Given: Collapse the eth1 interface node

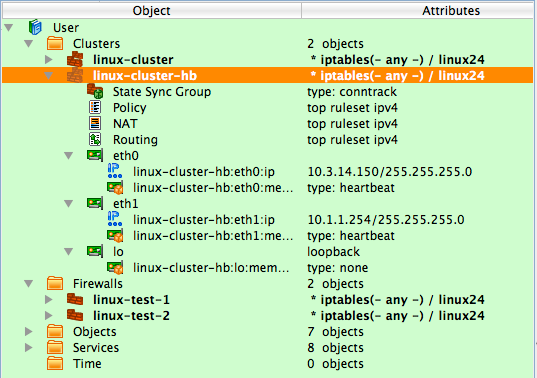Looking at the screenshot, I should (68, 204).
